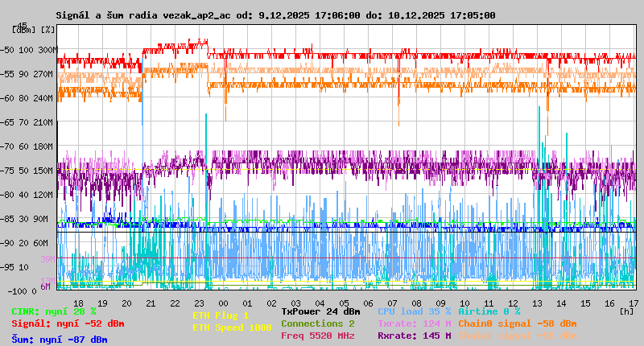The width and height of the screenshot is (644, 346).
Task: Click the [h] unit label on time axis
Action: 626,311
